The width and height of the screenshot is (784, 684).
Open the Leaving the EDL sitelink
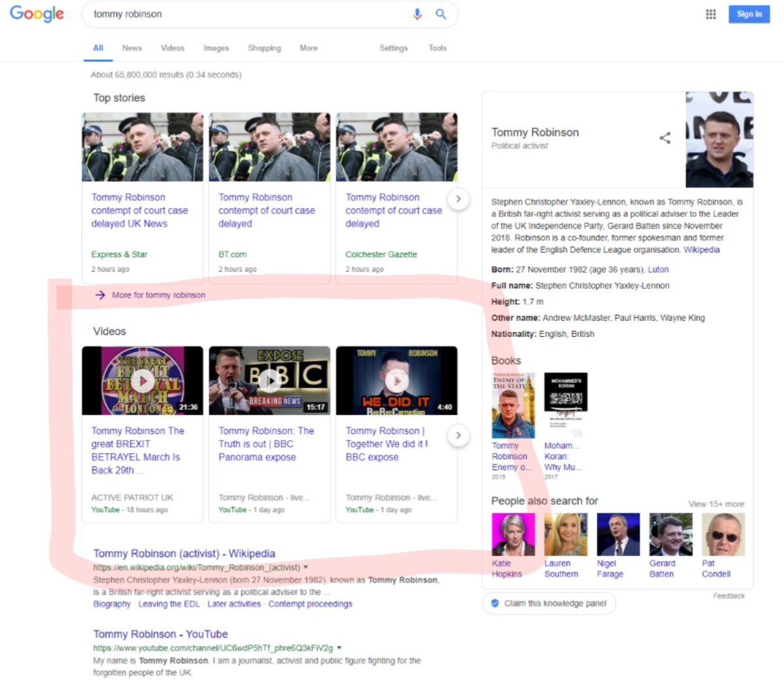169,604
